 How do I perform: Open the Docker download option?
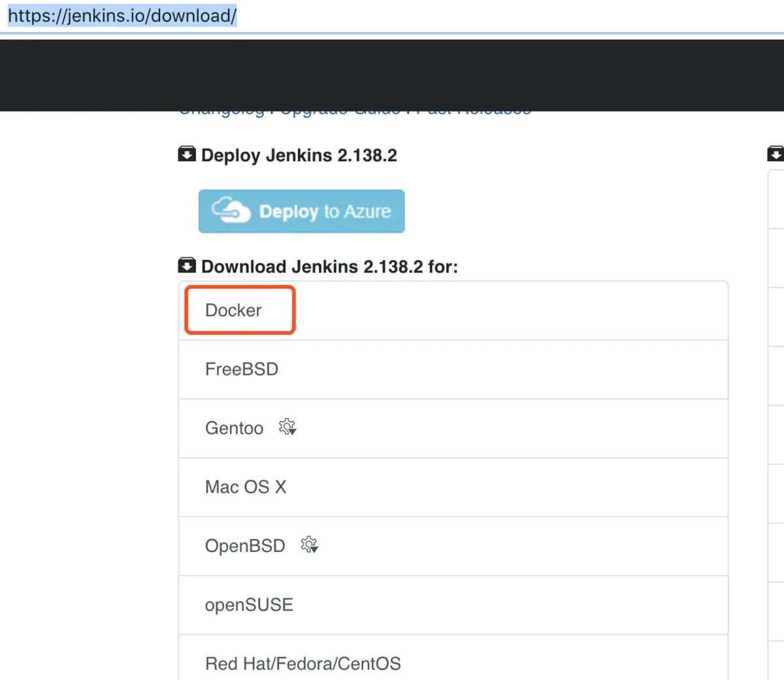(453, 310)
